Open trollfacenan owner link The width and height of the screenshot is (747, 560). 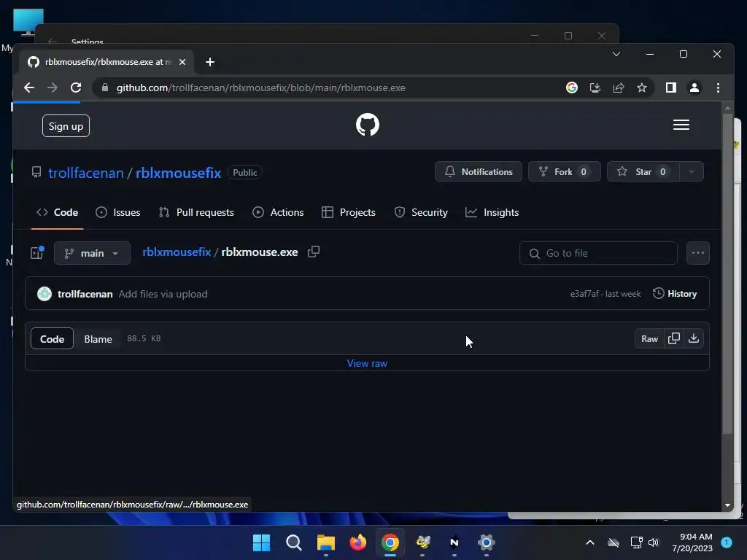point(86,173)
